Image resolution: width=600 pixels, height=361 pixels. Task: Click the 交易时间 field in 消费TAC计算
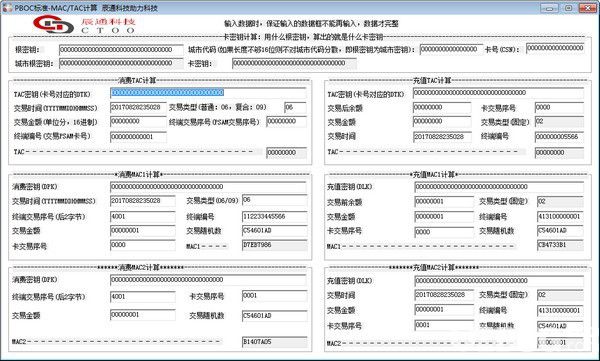pyautogui.click(x=138, y=108)
